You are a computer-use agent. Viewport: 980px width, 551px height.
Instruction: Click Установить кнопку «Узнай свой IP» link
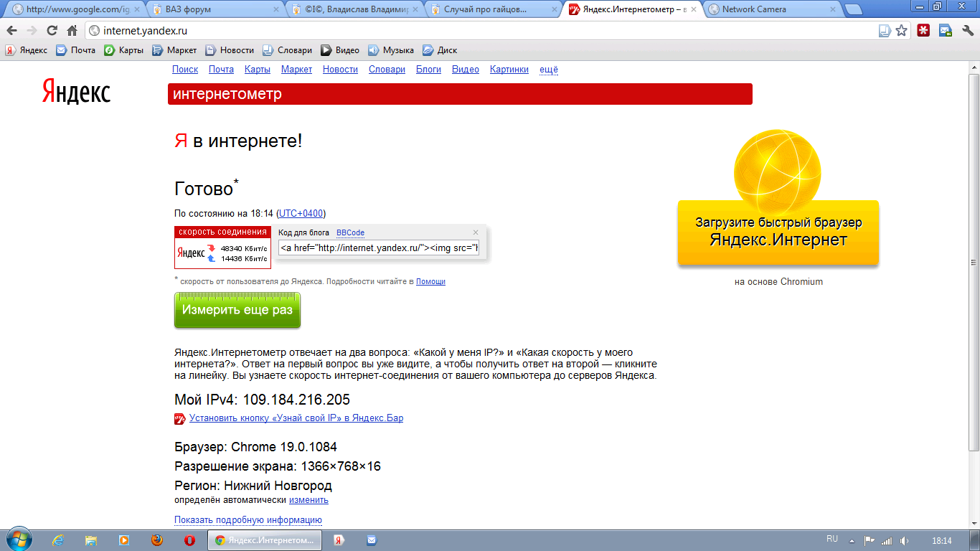(296, 418)
